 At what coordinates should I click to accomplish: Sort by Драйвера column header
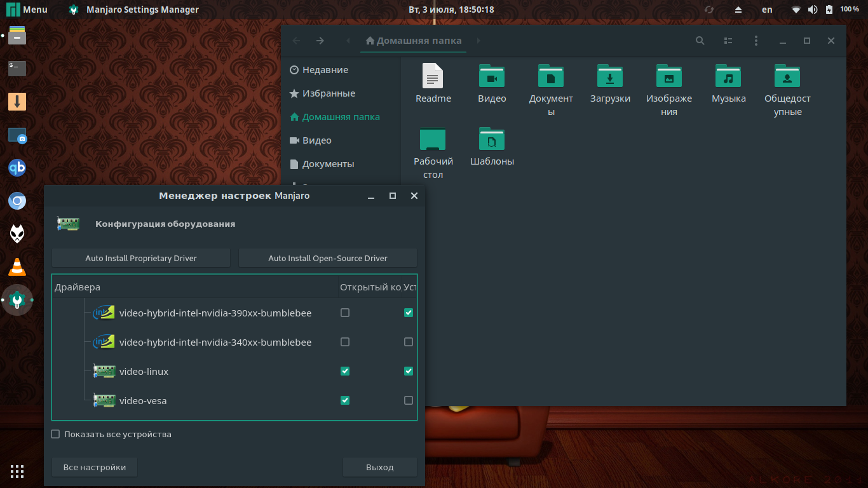[x=194, y=287]
